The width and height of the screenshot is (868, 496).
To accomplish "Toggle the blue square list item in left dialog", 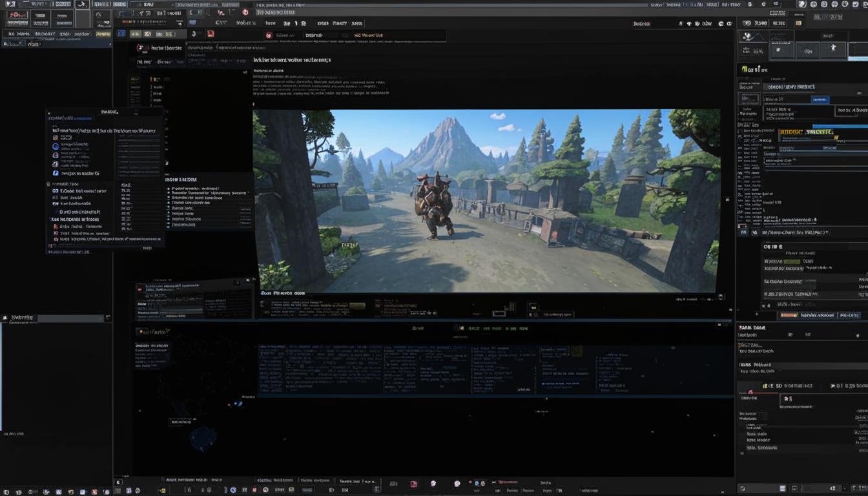I will tap(56, 173).
